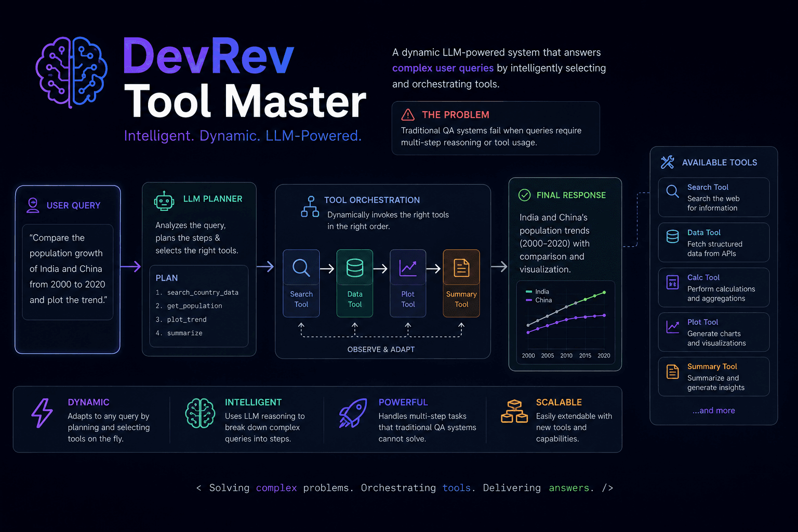Click the 'TOOL ORCHESTRATION' heading
Screen dimensions: 798x532
(372, 200)
